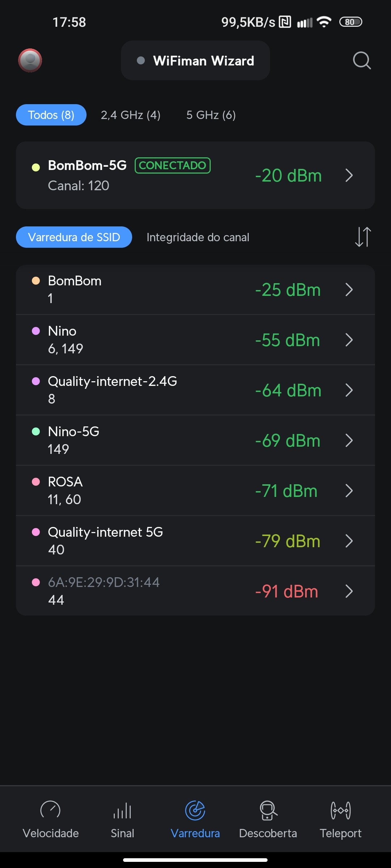Tap the search magnifier icon
Screen dimensions: 391x868
362,60
